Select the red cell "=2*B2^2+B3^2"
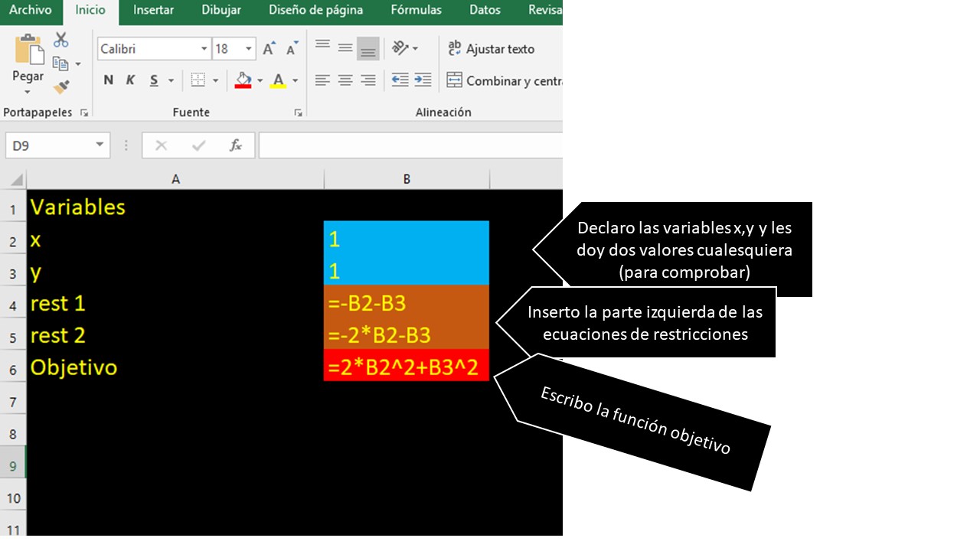 point(407,365)
